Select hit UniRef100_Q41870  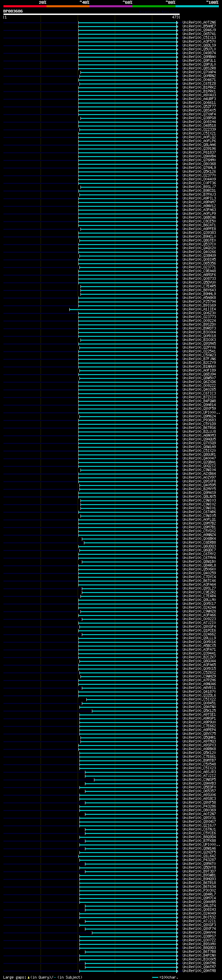tap(199, 691)
